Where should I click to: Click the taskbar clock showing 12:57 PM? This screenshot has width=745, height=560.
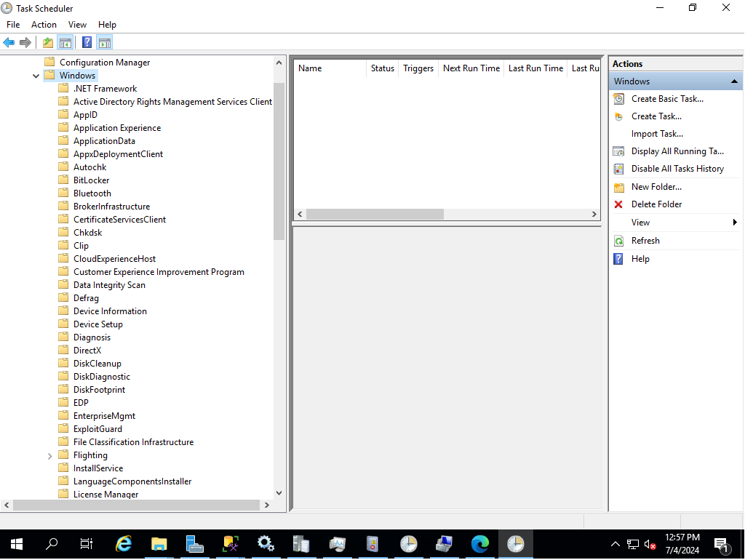(682, 544)
